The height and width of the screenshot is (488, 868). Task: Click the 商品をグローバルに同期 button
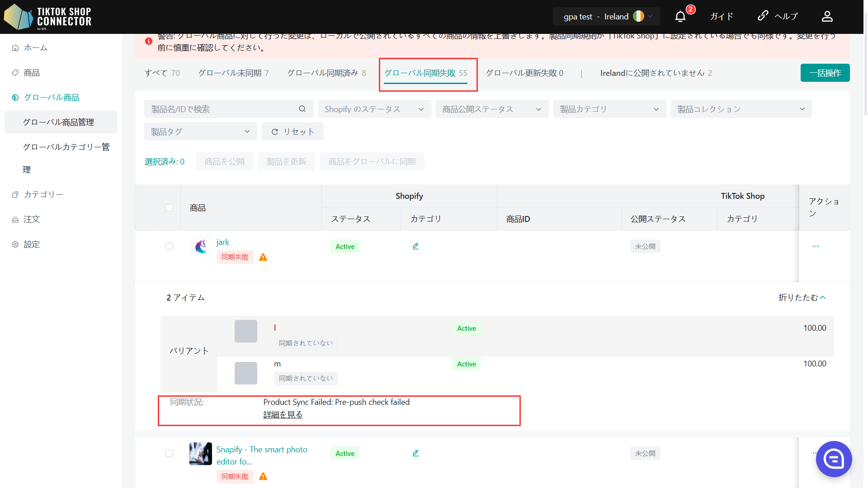372,161
